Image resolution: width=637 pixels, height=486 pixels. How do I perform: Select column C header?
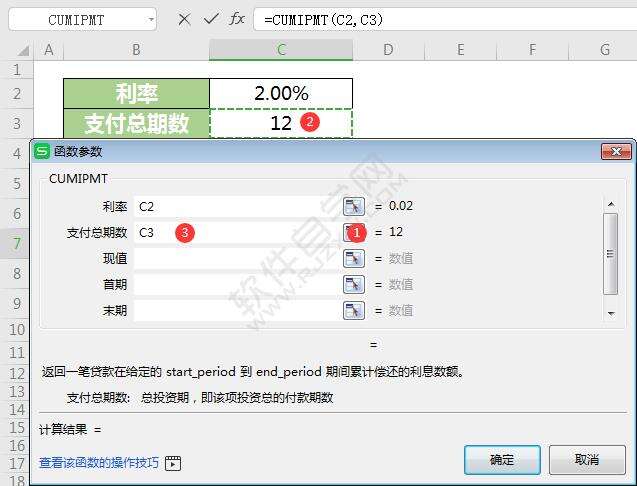[281, 50]
